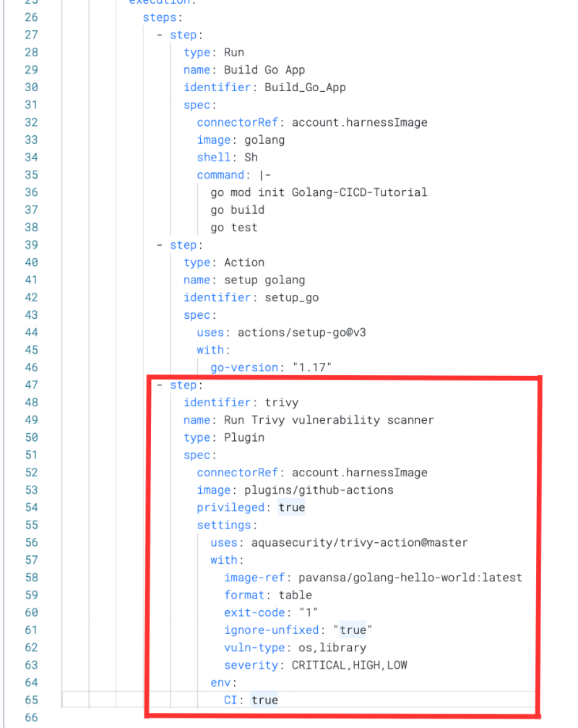Click the 'step' key on line 39
The image size is (578, 728).
184,245
